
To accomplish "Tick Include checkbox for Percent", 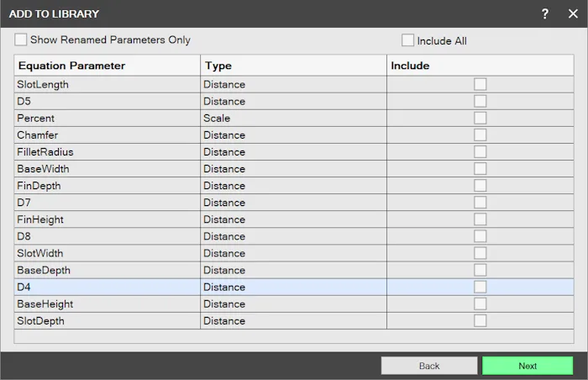I will (480, 118).
